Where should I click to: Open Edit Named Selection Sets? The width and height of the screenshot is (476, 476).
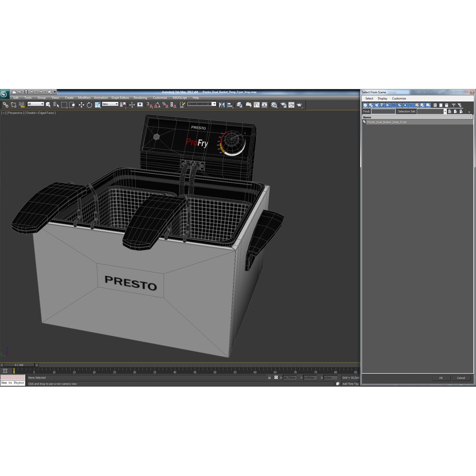point(182,105)
